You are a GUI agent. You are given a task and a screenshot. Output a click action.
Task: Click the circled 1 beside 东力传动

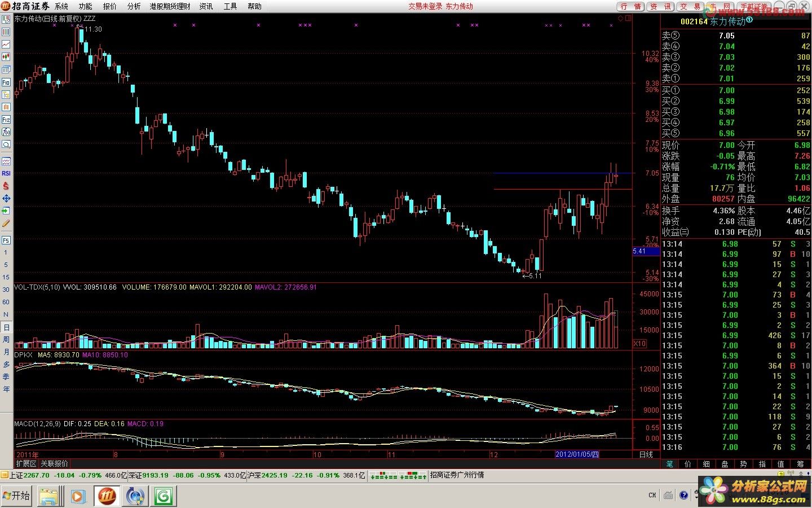click(749, 21)
